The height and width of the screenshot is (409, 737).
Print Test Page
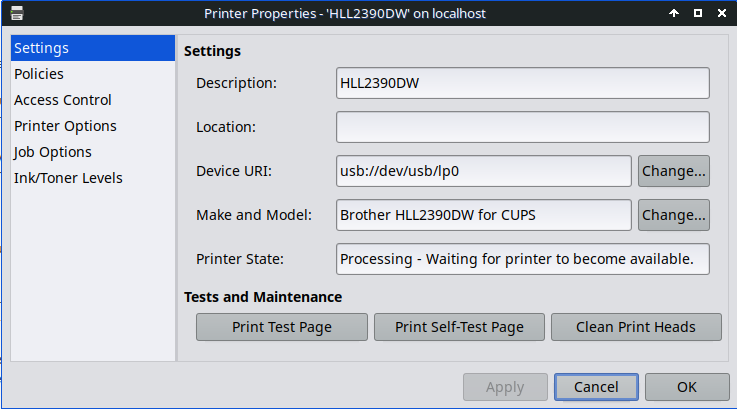click(x=282, y=327)
